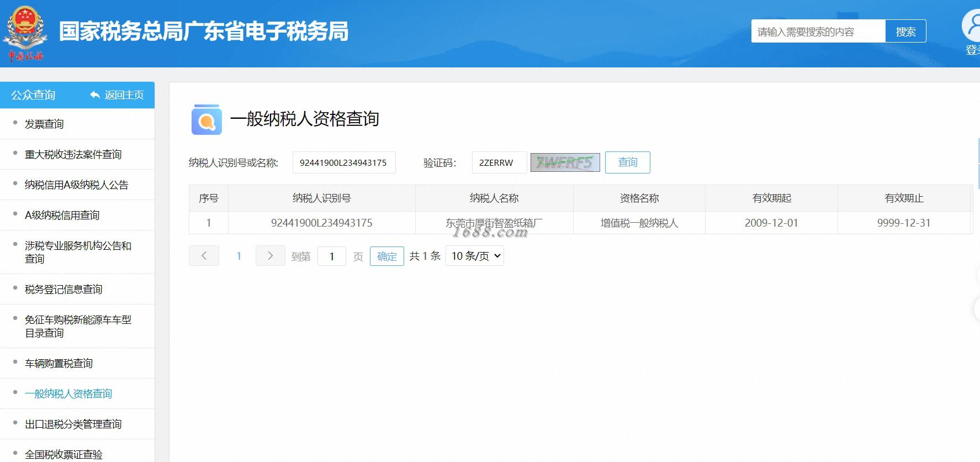Image resolution: width=980 pixels, height=462 pixels.
Task: Click the 一般纳税人资格查询 page heading
Action: tap(304, 119)
